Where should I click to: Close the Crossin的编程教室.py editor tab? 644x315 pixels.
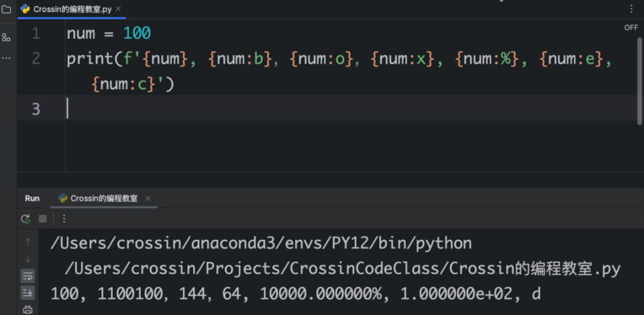click(x=118, y=9)
